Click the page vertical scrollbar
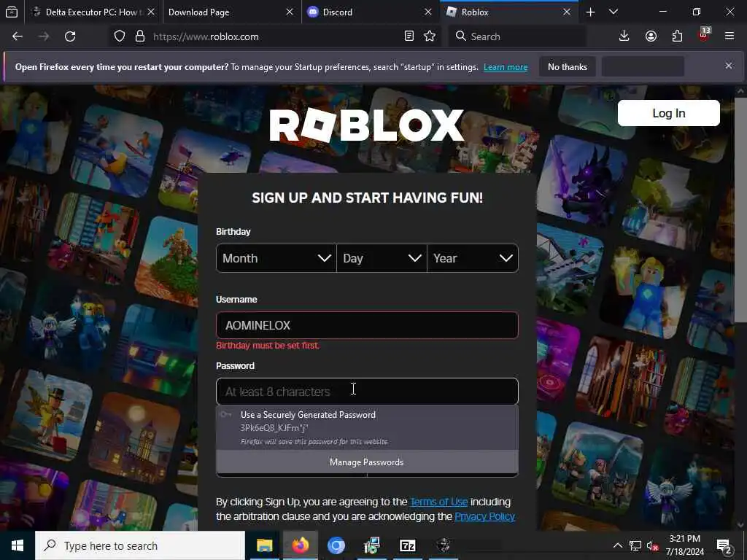 (740, 209)
